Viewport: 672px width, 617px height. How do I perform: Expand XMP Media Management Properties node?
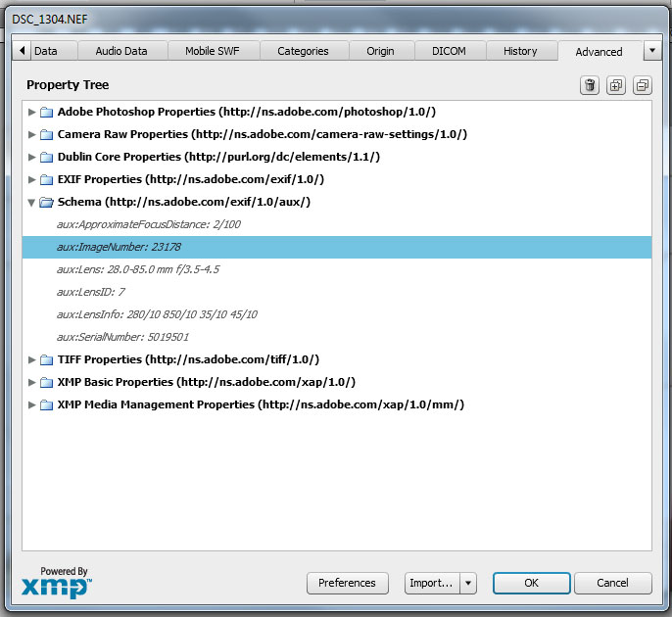click(x=32, y=405)
